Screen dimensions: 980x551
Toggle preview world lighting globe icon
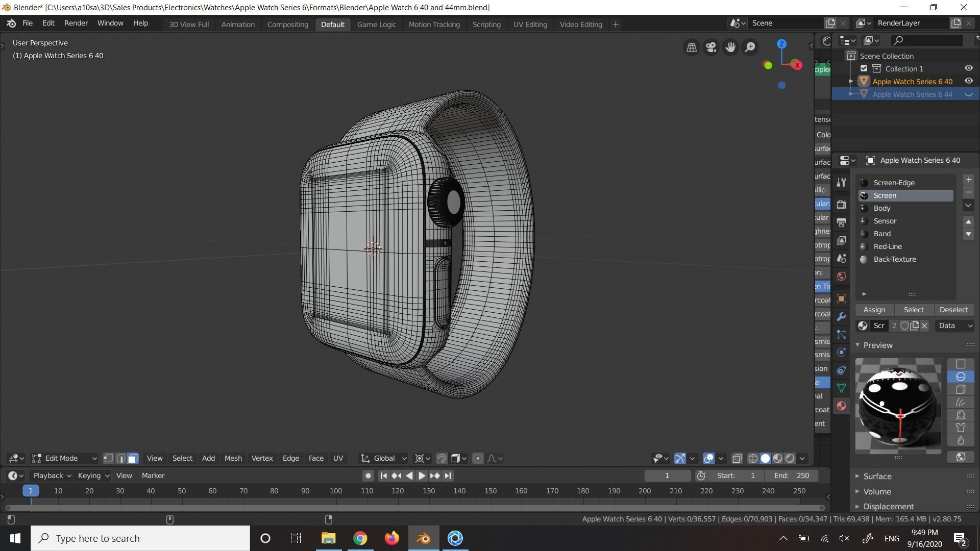[x=961, y=457]
